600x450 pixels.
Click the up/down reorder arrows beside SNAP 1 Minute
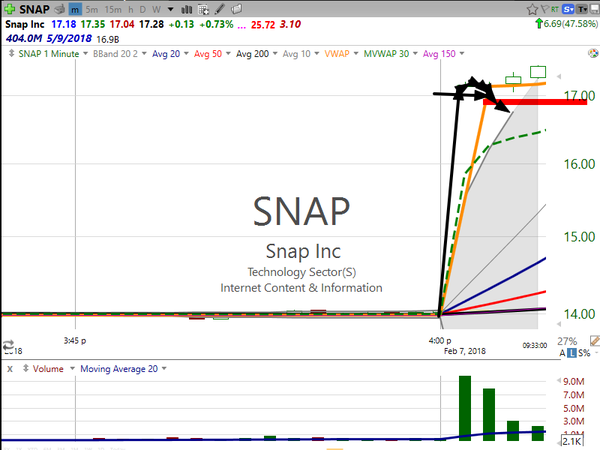[x=11, y=54]
